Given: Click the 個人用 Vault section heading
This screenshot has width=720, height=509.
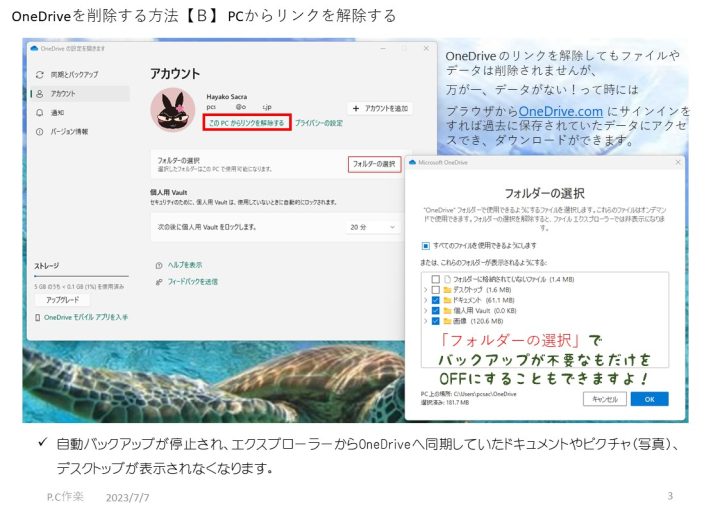Looking at the screenshot, I should (x=169, y=192).
